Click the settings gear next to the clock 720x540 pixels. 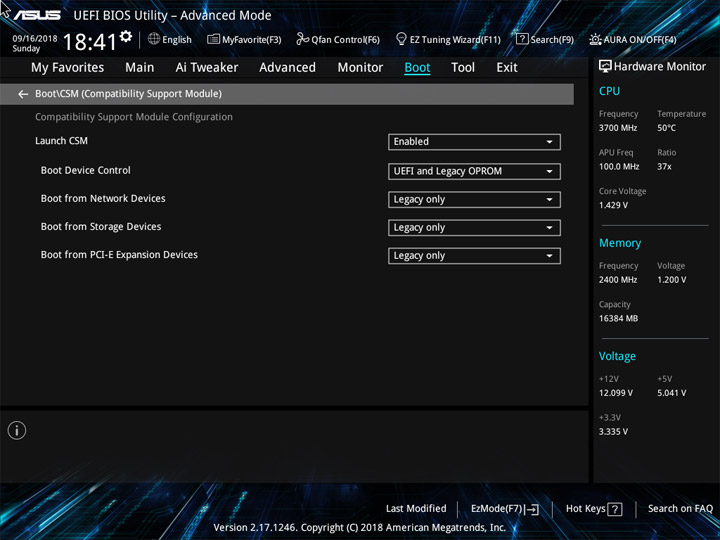(126, 36)
